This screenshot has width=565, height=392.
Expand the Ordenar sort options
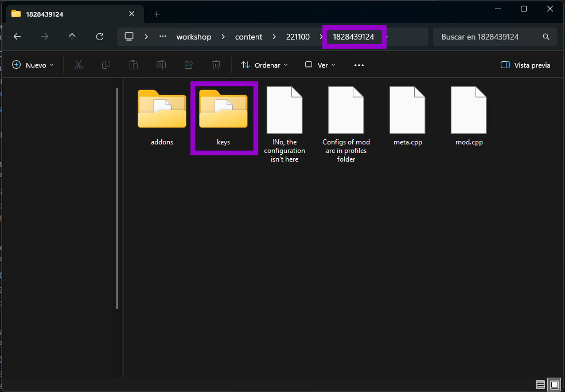264,65
